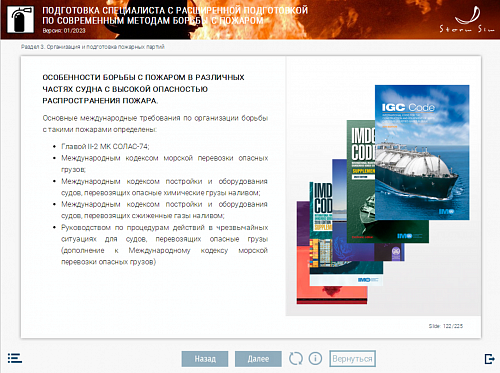The image size is (500, 373).
Task: Click the Storm Sim logo
Action: 467,20
